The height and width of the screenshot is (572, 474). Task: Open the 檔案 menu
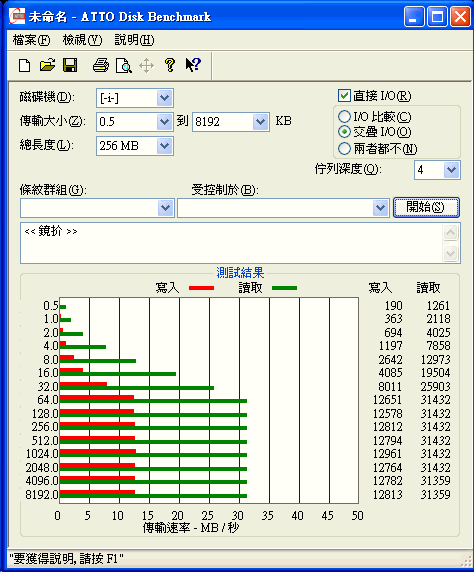pyautogui.click(x=31, y=40)
